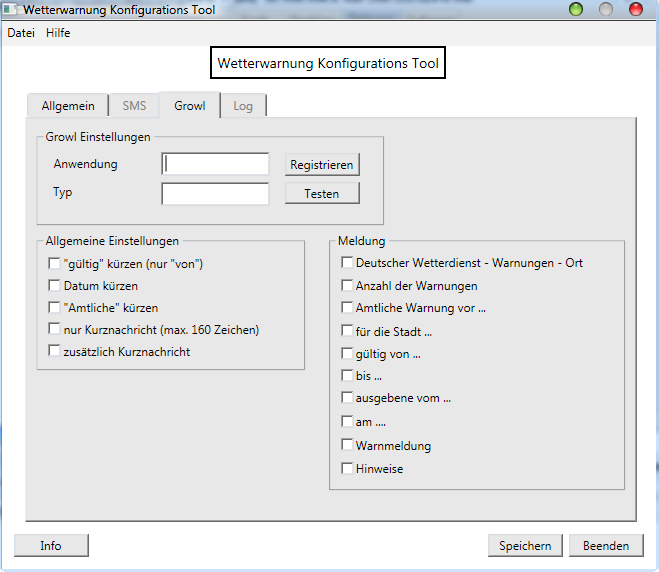The height and width of the screenshot is (572, 659).
Task: Open the Info dialog button
Action: click(51, 545)
